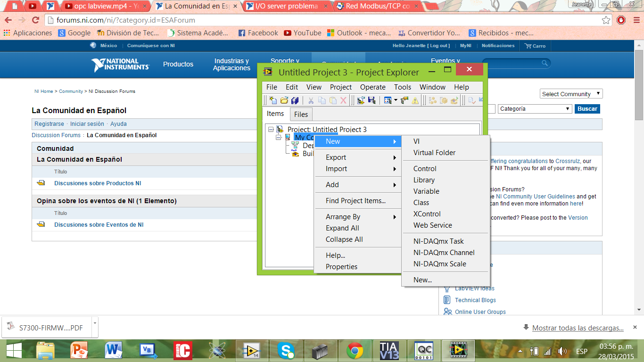Screen dimensions: 644x362
Task: Open Skype from the taskbar
Action: click(286, 350)
